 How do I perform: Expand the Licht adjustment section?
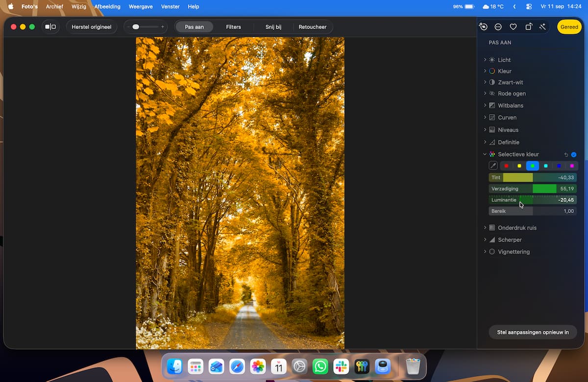click(x=485, y=60)
